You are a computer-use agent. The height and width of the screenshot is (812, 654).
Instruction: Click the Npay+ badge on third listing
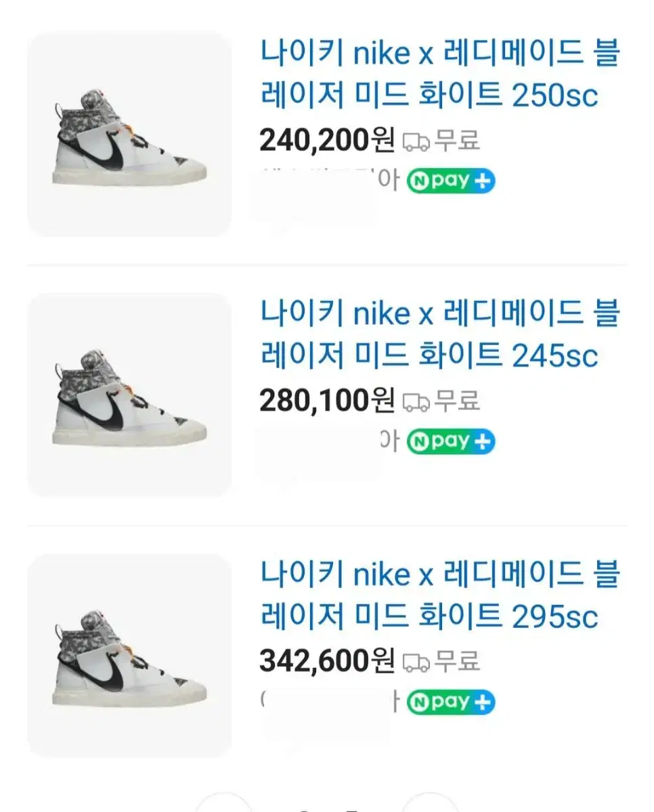click(x=451, y=702)
